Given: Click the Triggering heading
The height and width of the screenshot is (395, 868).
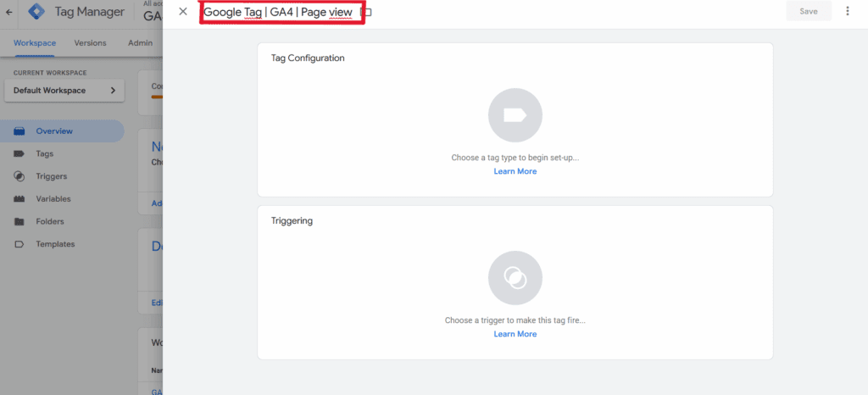Looking at the screenshot, I should pyautogui.click(x=292, y=220).
